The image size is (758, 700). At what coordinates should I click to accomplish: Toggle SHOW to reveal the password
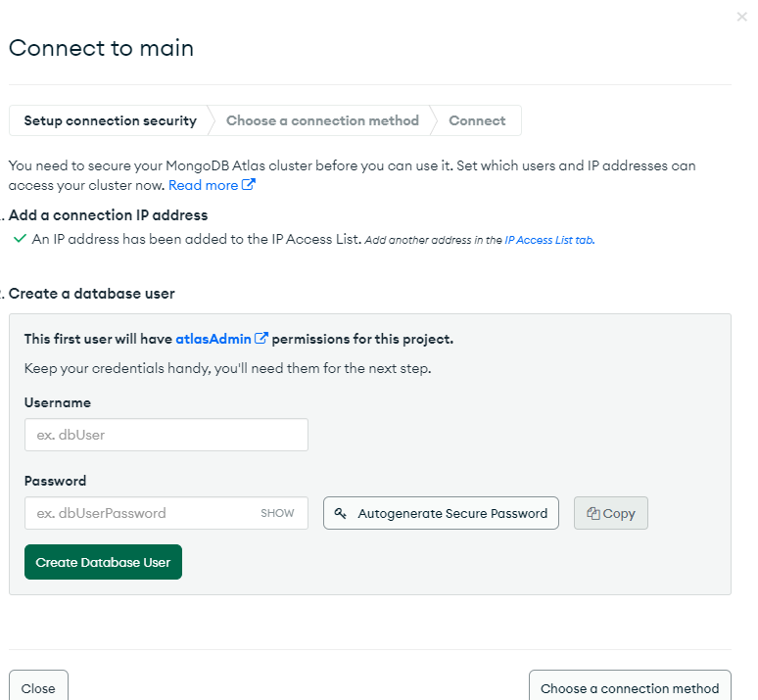(277, 513)
